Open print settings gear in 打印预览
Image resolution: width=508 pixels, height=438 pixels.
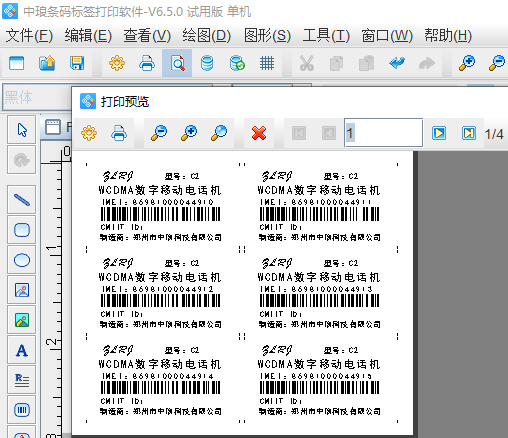pos(89,133)
